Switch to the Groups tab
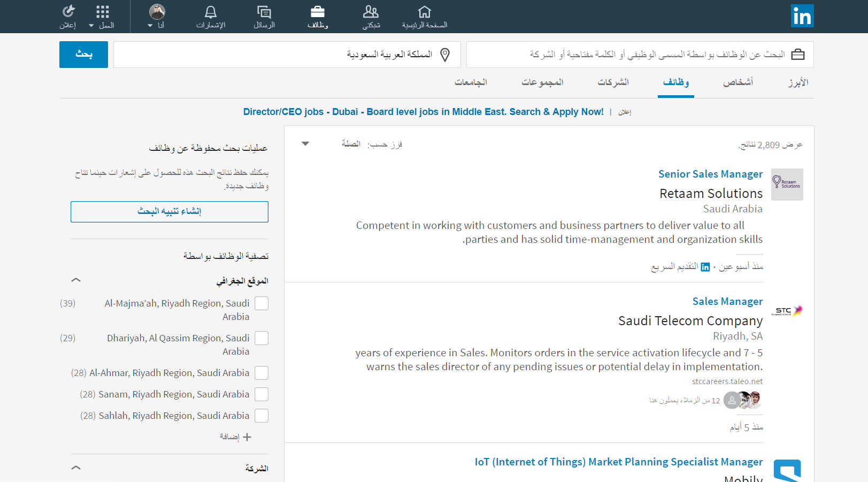Viewport: 868px width, 482px height. (x=542, y=82)
